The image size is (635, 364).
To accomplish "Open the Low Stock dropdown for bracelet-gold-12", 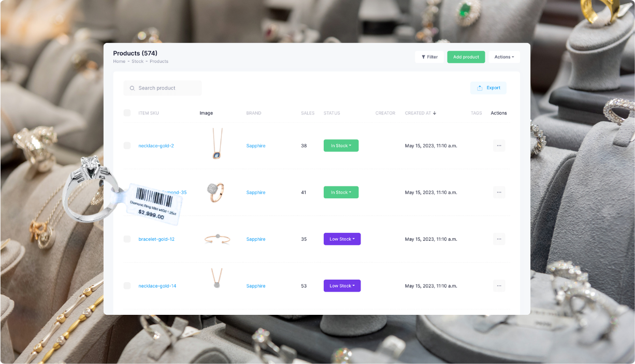I will click(x=342, y=239).
